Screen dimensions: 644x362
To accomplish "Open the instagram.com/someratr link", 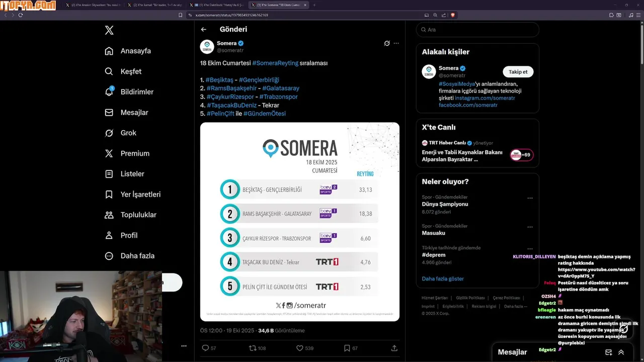I will [485, 98].
